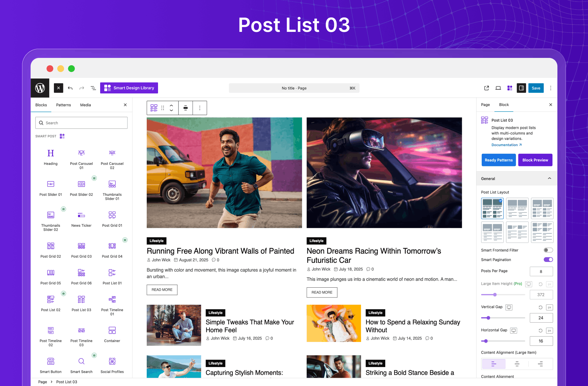This screenshot has width=588, height=386.
Task: Open the editor options menu beside Save
Action: point(551,88)
